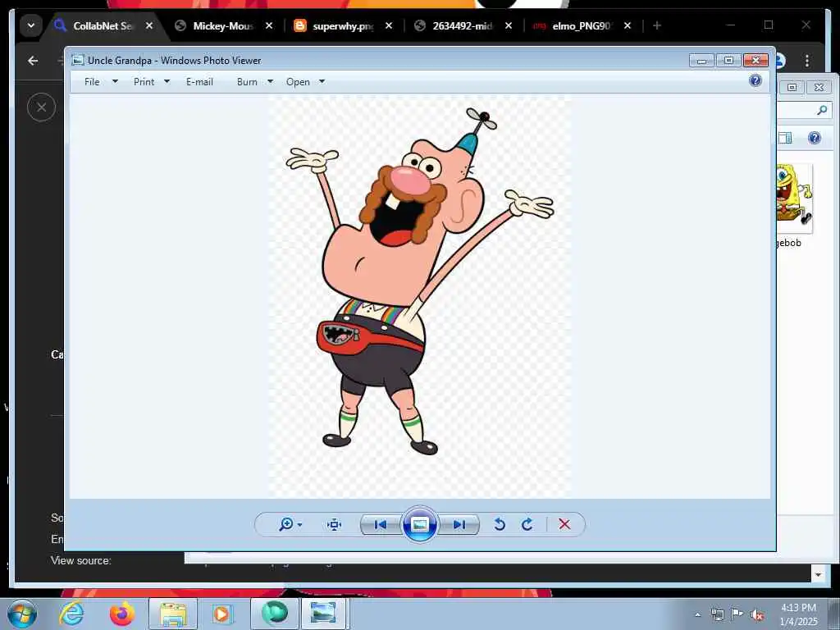Switch to Mickey-Mouse browser tab
This screenshot has width=840, height=630.
click(x=223, y=25)
